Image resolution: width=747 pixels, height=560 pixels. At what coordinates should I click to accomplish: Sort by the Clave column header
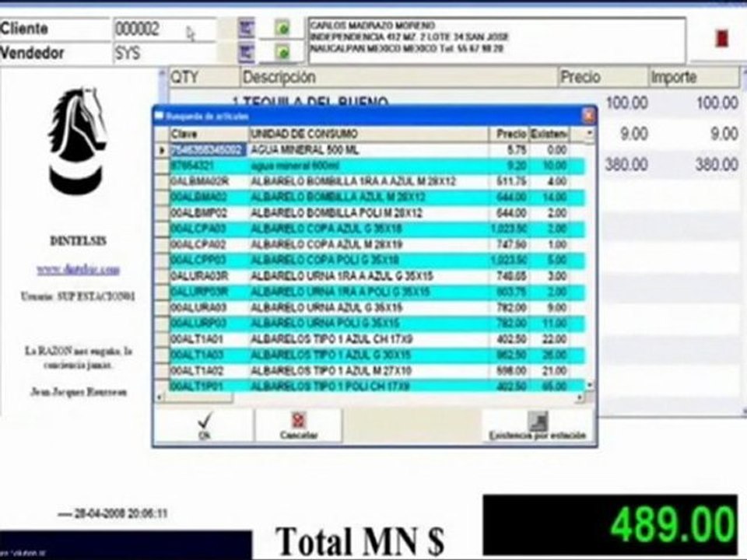(209, 134)
